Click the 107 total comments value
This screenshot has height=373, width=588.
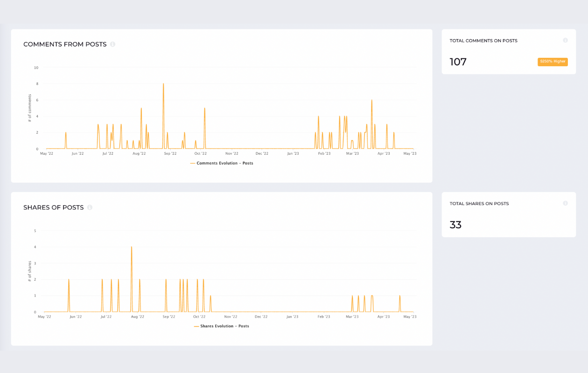pos(458,62)
